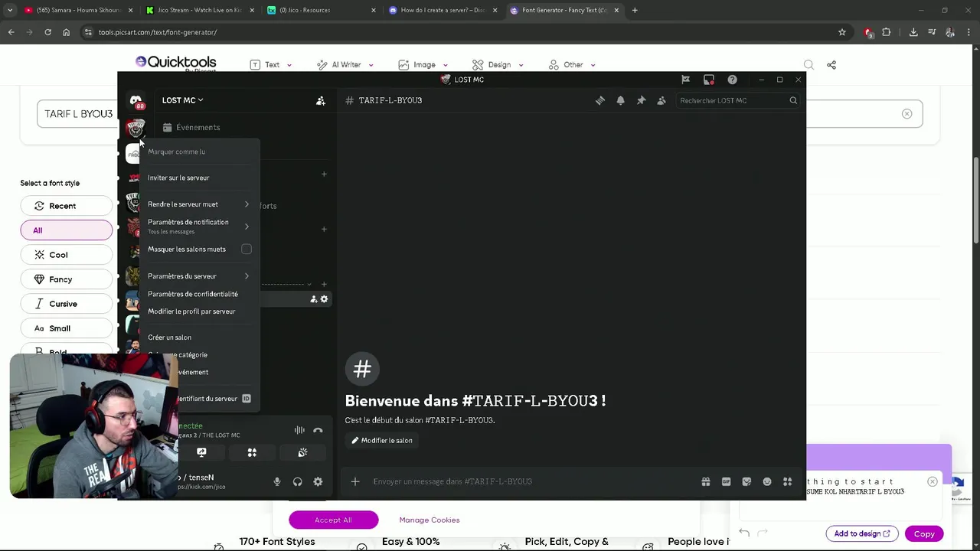Open emoji picker in message bar
This screenshot has height=551, width=980.
pyautogui.click(x=767, y=481)
